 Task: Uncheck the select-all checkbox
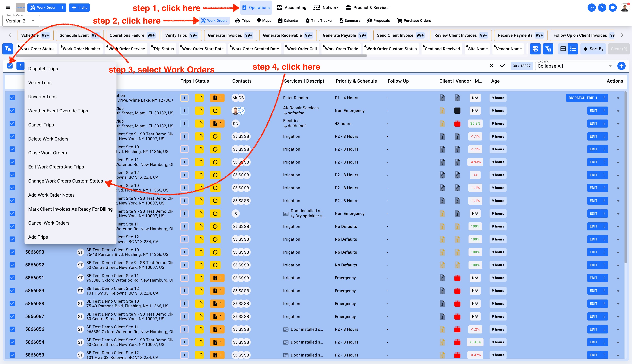10,66
